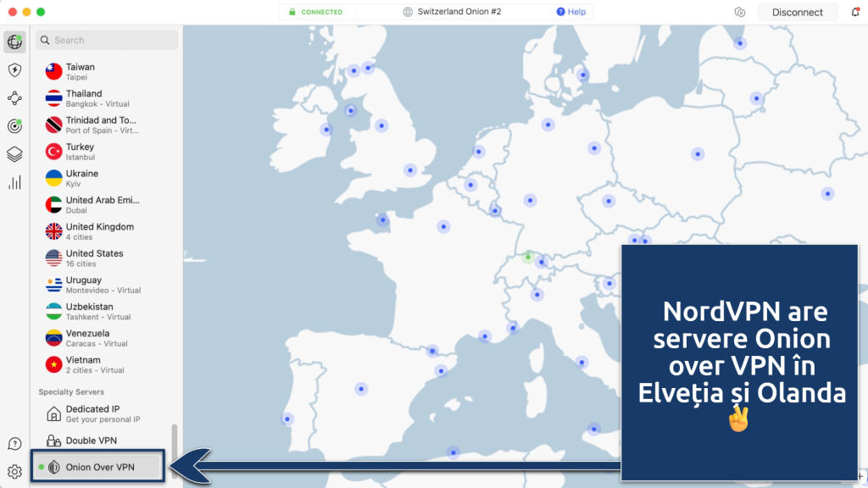Viewport: 868px width, 488px height.
Task: Select Venezuela Caracas - Virtual entry
Action: point(105,337)
